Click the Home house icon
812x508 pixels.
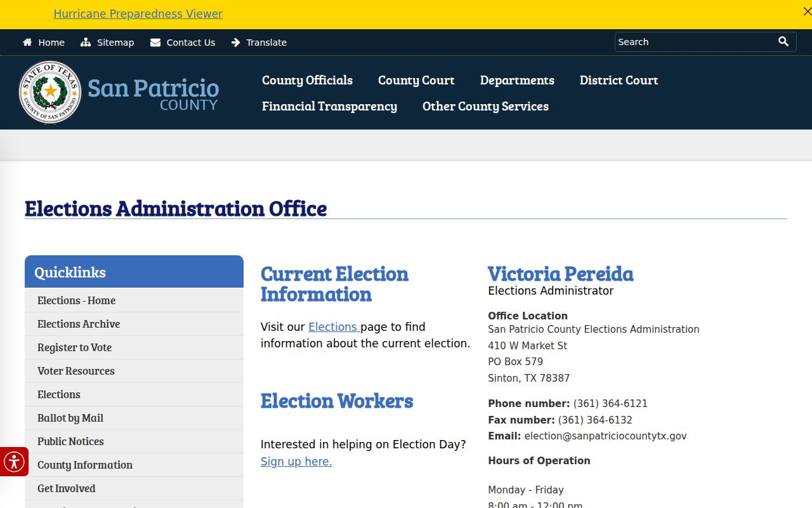point(27,43)
